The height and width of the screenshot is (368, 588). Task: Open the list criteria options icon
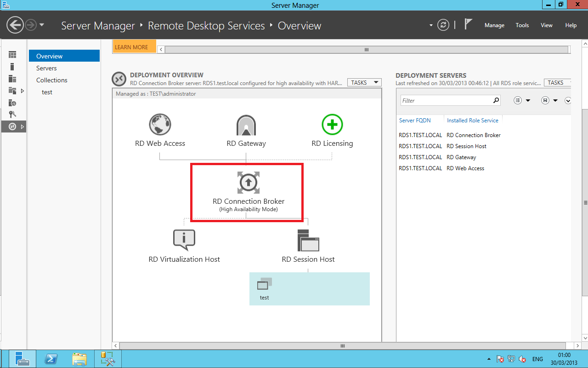518,100
